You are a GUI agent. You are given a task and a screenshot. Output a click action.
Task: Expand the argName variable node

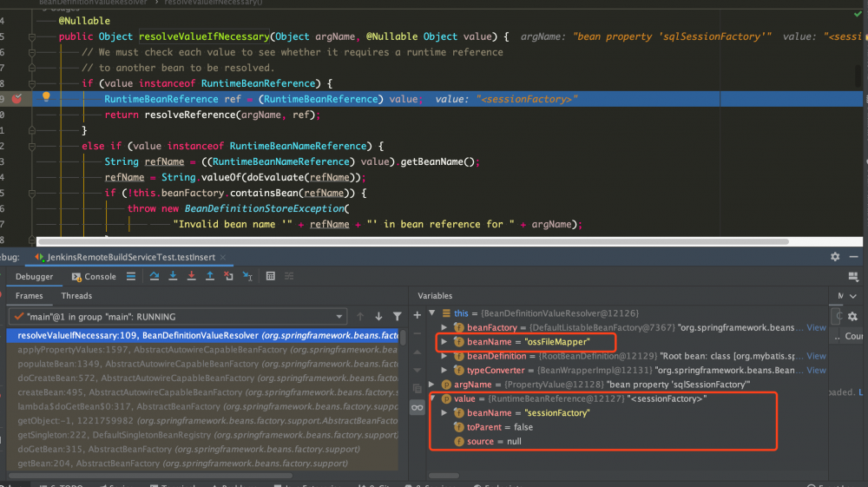[433, 385]
